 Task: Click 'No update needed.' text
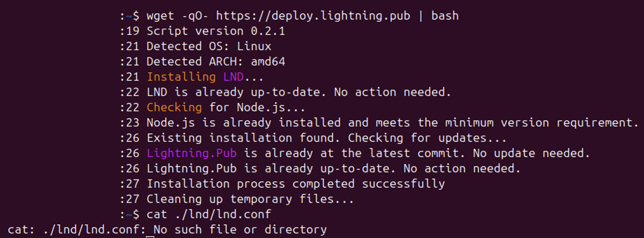[531, 153]
